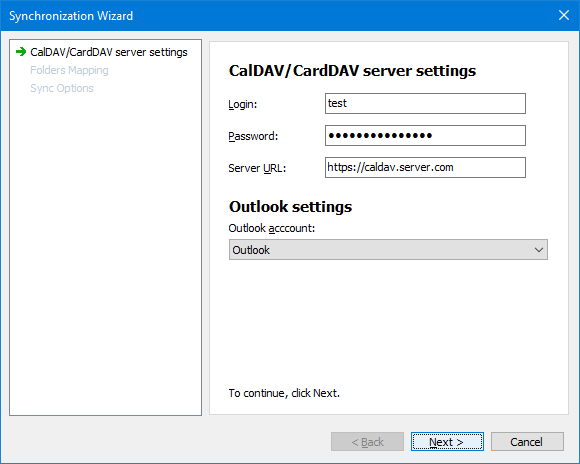The image size is (580, 464).
Task: Close the Synchronization Wizard window
Action: [564, 15]
